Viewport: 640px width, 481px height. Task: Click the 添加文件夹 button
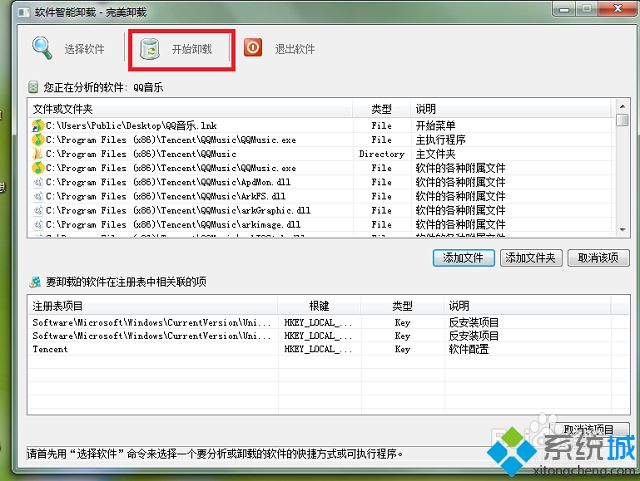click(x=531, y=258)
